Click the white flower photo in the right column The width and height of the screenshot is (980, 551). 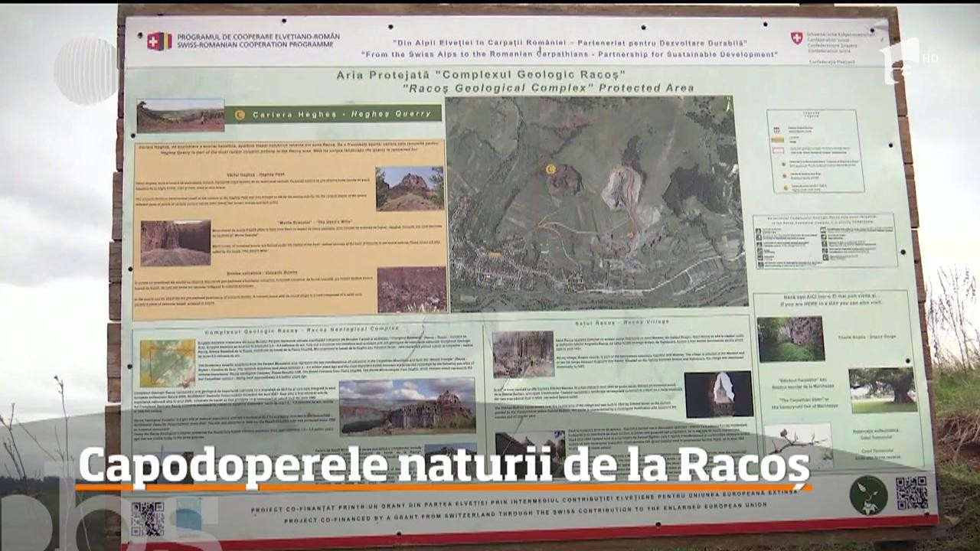pyautogui.click(x=799, y=445)
